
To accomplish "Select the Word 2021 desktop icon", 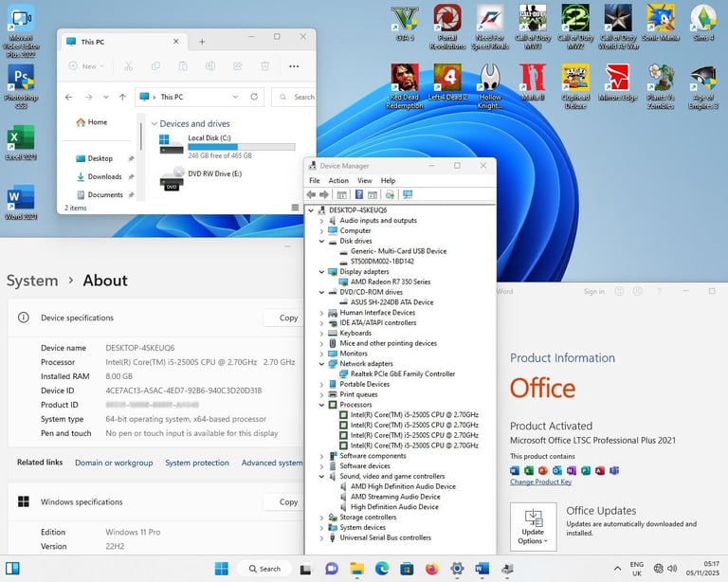I will (21, 203).
